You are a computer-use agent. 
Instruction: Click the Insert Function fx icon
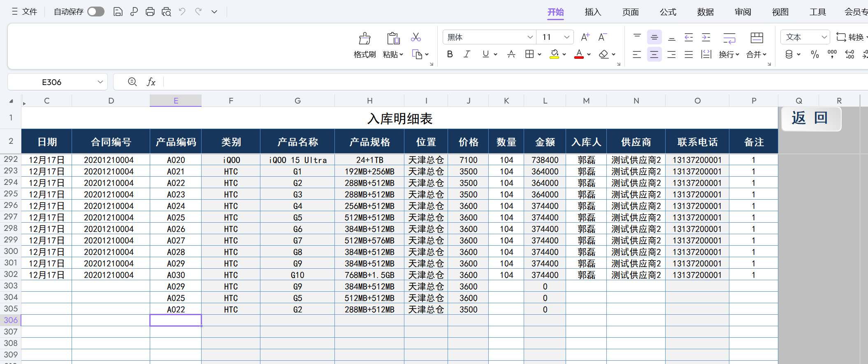151,82
